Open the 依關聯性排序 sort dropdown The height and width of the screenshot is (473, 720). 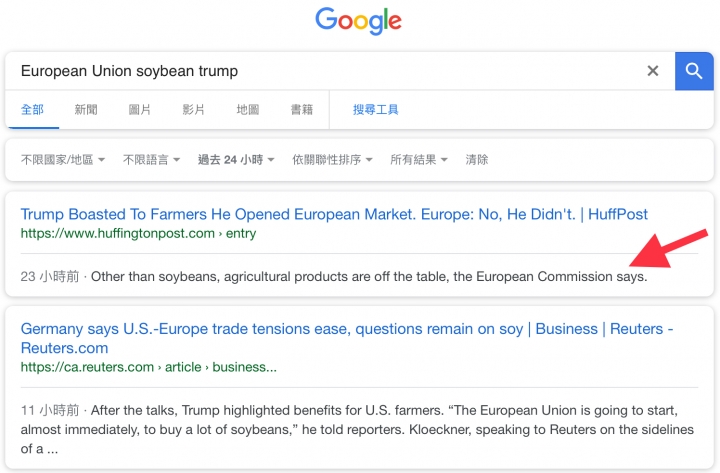click(332, 160)
